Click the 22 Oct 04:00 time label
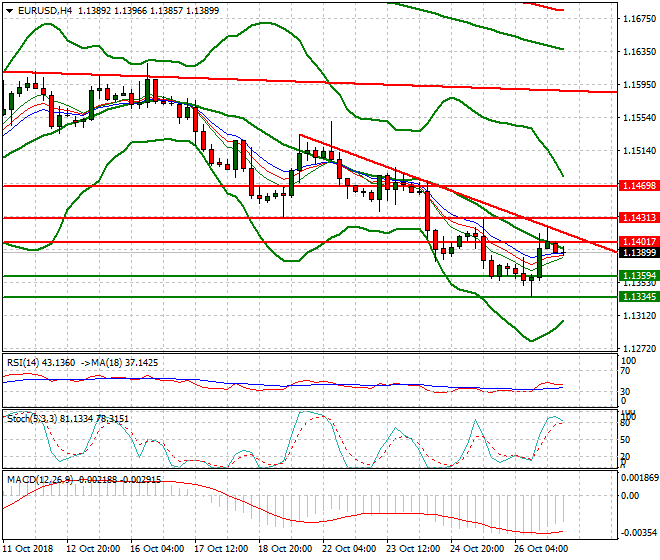The height and width of the screenshot is (560, 660). (349, 549)
